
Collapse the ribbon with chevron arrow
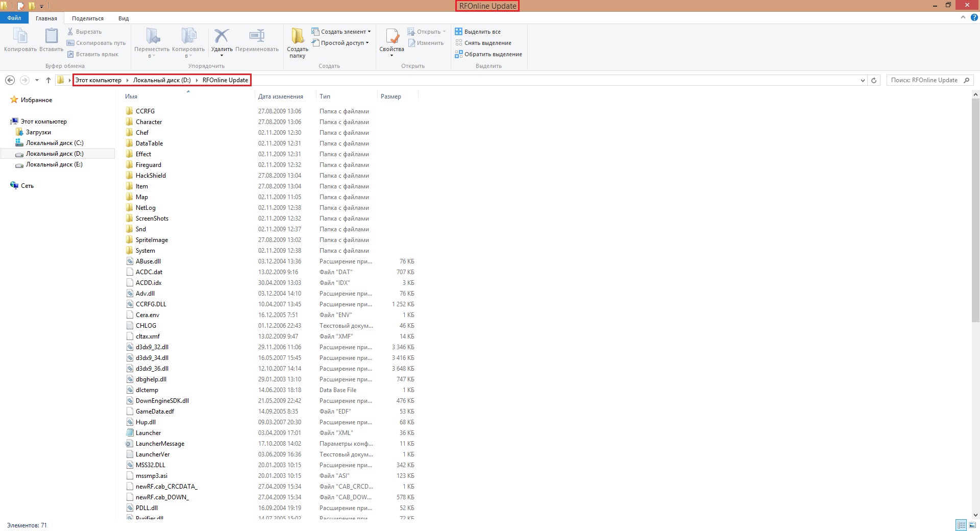tap(963, 17)
